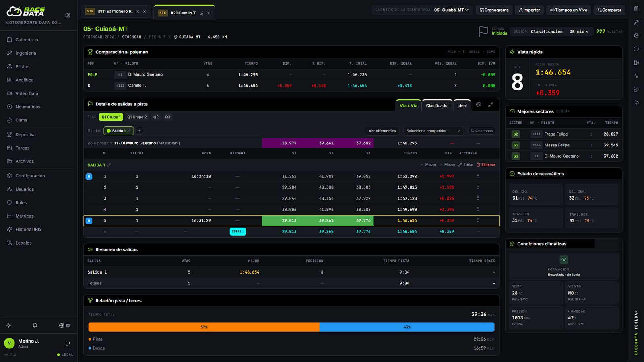Open the clipboard tool in right toolbar
Image resolution: width=644 pixels, height=362 pixels.
click(x=636, y=9)
